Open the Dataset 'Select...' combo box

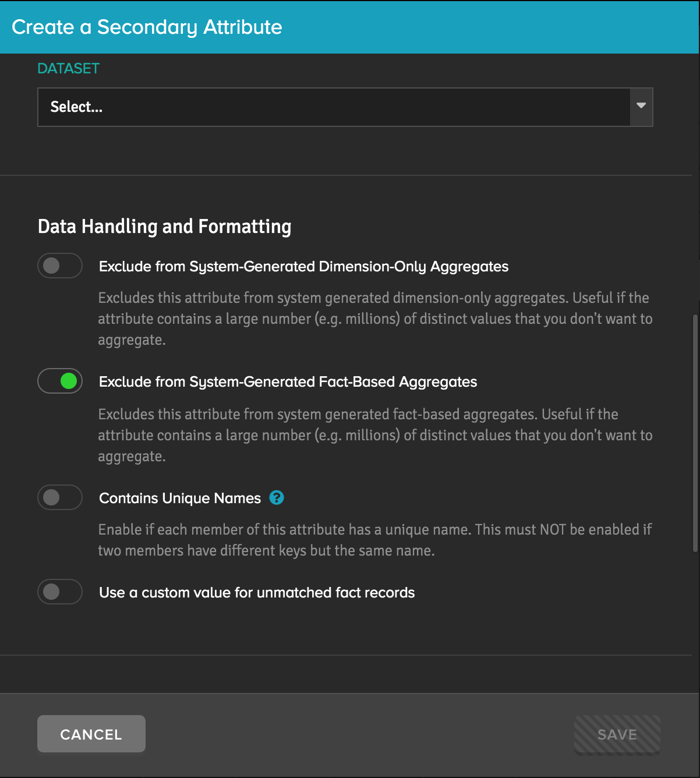[345, 107]
